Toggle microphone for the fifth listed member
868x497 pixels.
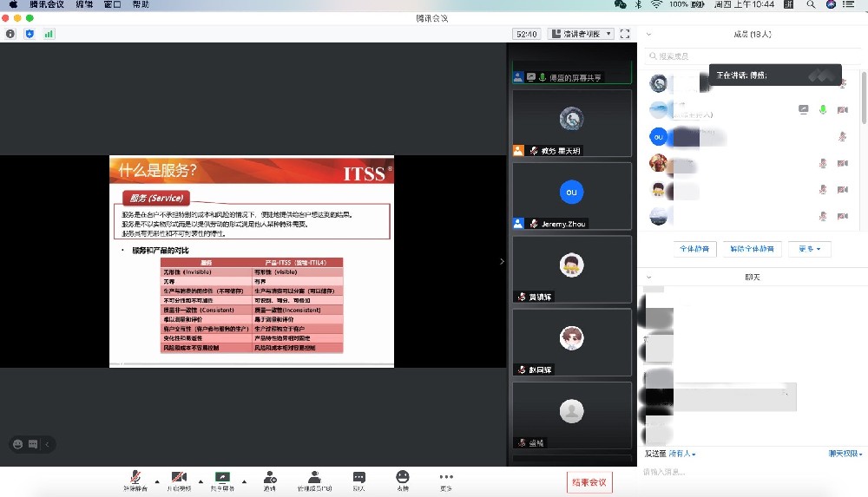click(823, 190)
